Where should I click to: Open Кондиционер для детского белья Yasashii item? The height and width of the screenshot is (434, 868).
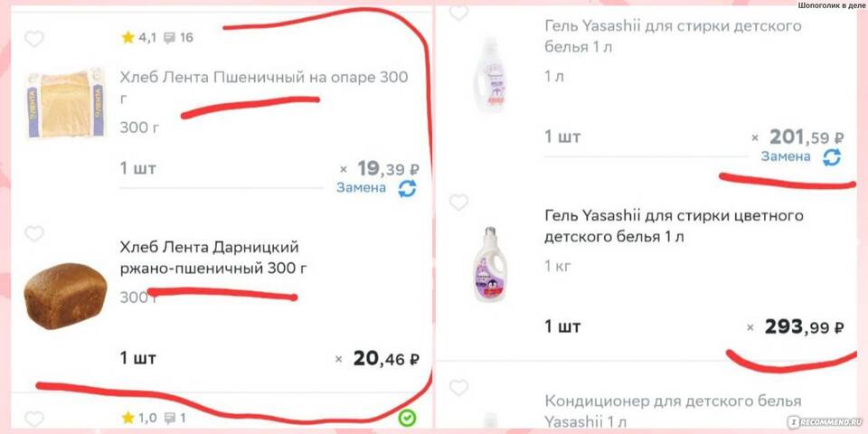click(x=673, y=410)
